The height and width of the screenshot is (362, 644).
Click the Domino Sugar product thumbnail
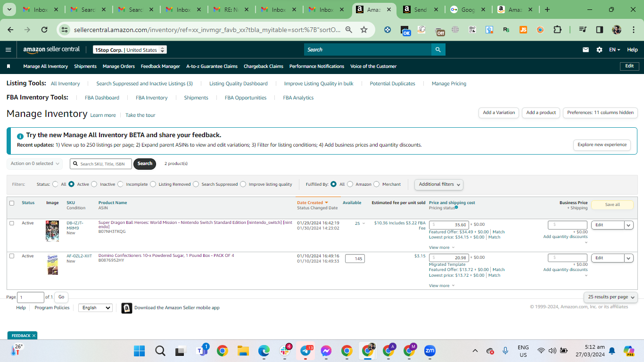coord(52,264)
